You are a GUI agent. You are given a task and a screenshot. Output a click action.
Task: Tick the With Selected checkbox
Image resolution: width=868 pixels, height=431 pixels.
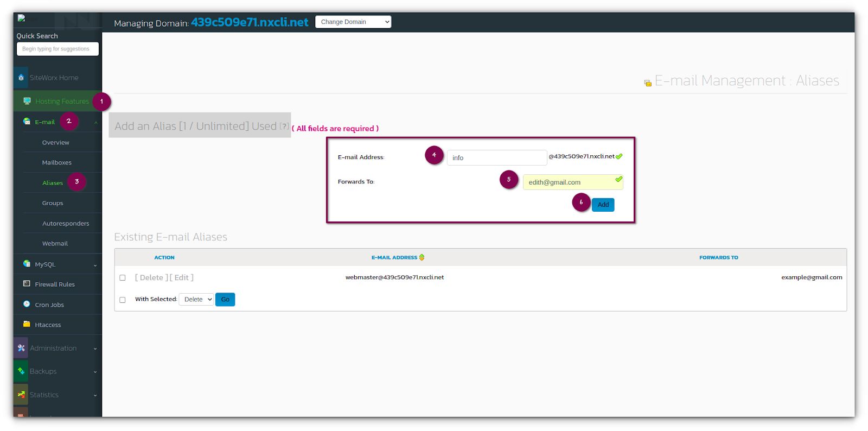(123, 300)
